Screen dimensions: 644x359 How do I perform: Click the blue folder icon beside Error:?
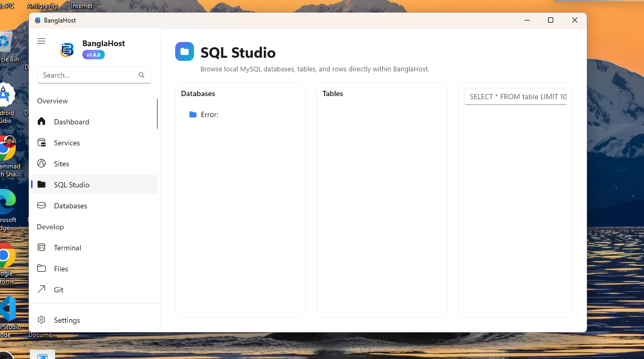(193, 114)
